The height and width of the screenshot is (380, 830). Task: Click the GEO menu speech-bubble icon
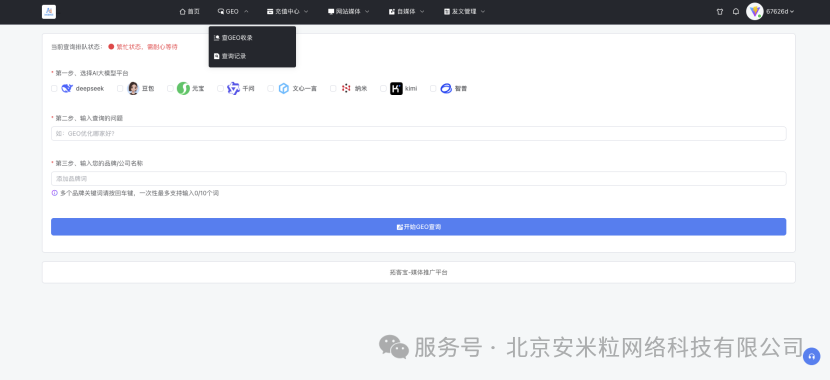coord(221,12)
